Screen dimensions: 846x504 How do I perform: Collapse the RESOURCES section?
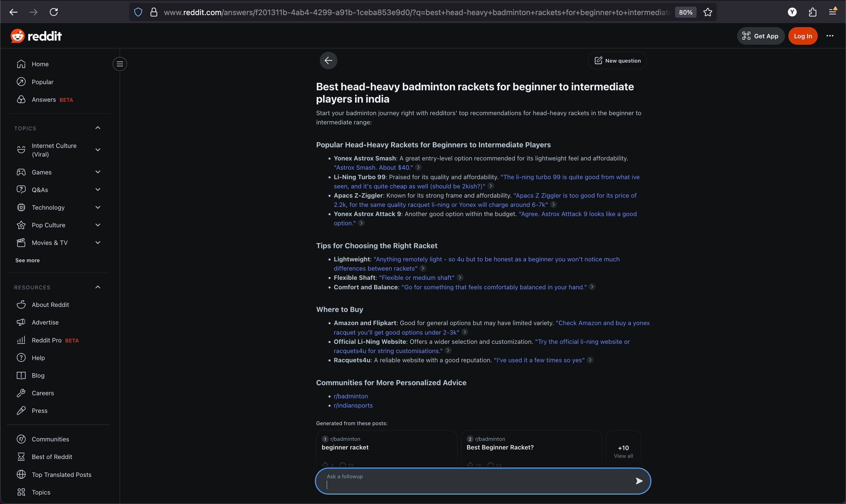98,287
